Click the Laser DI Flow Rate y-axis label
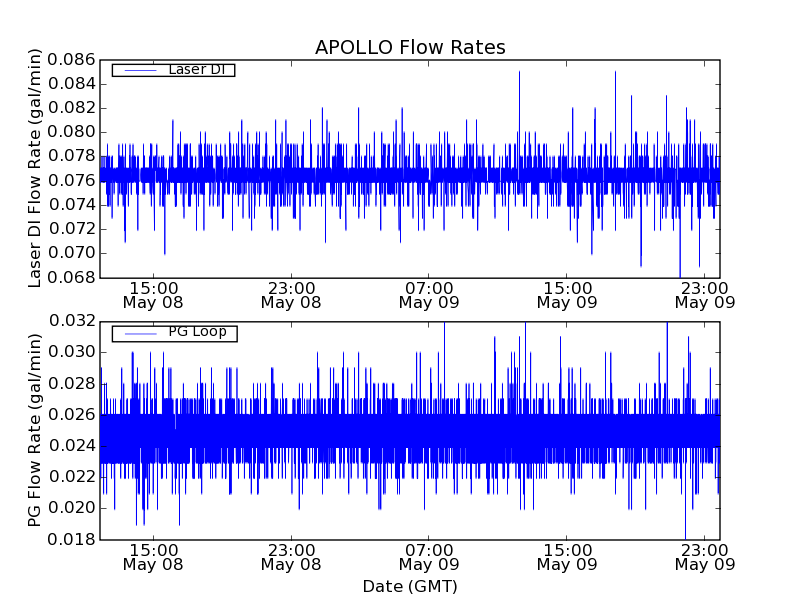 tap(35, 168)
